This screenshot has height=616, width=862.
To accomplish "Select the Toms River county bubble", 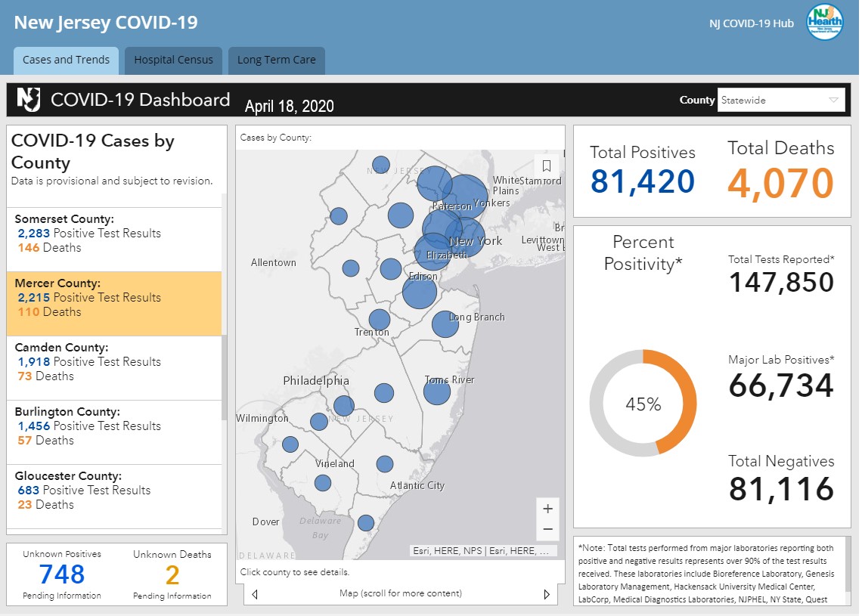I will 437,392.
